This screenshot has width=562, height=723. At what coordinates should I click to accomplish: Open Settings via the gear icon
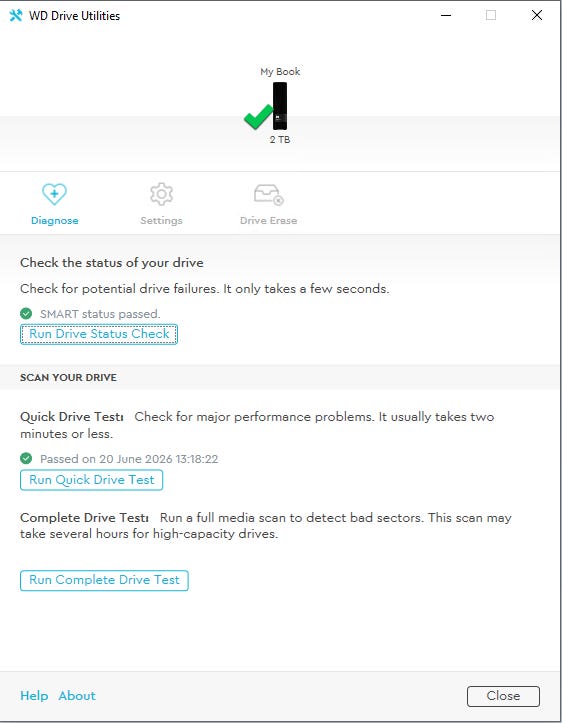click(161, 194)
